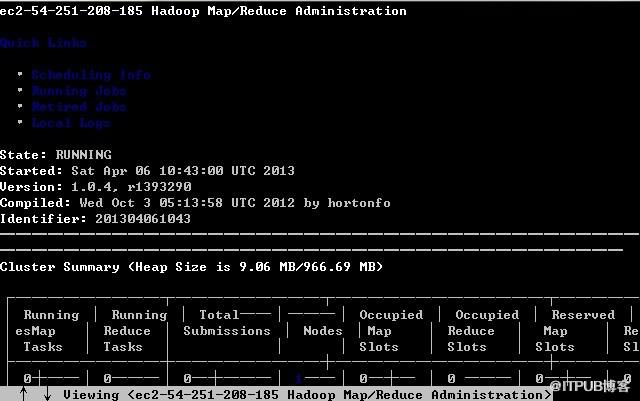Select the Identifier: 201304061043 line
This screenshot has height=401, width=640.
(95, 218)
